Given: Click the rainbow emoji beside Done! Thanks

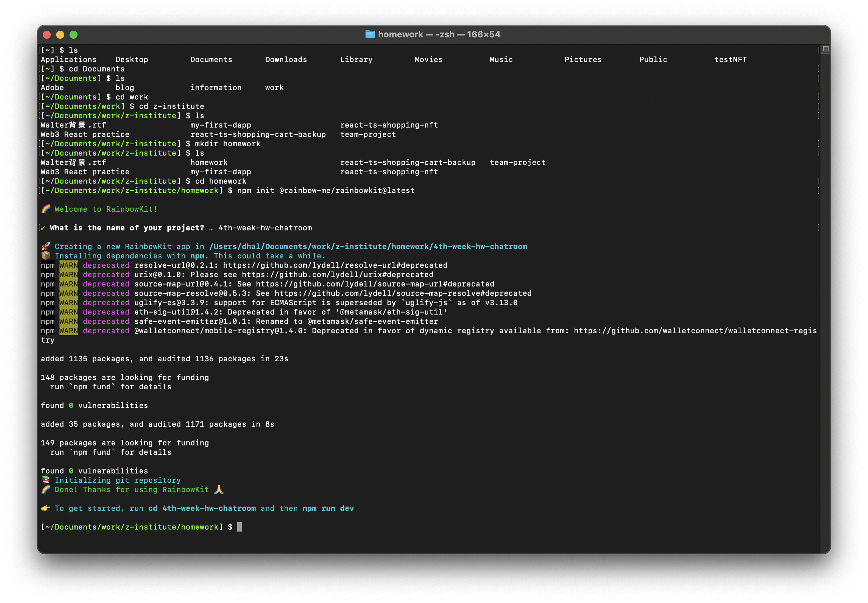Looking at the screenshot, I should (46, 490).
